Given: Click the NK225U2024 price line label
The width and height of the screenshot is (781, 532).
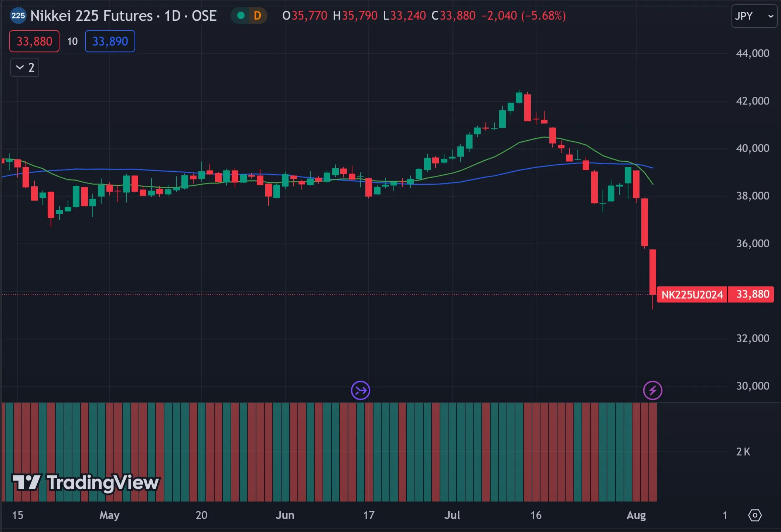Looking at the screenshot, I should coord(692,295).
